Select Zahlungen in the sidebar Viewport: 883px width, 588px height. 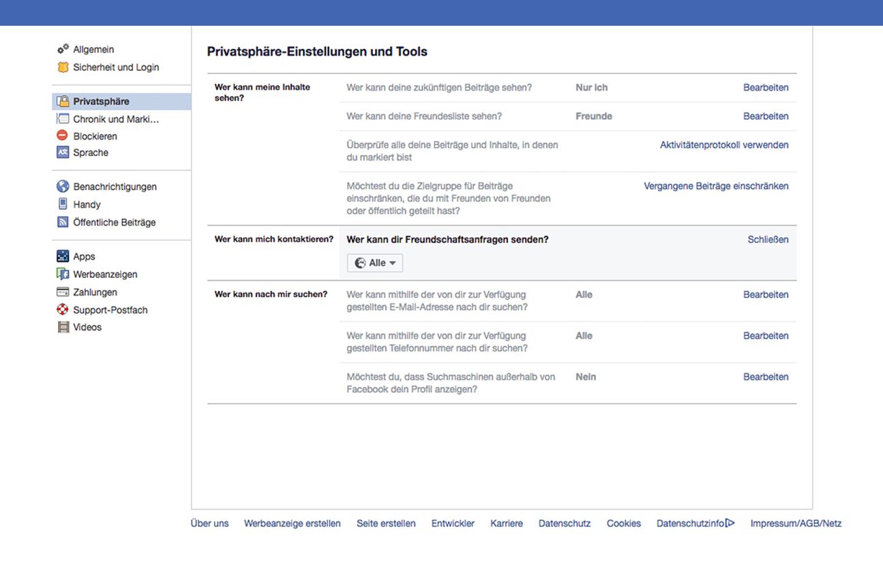[x=95, y=292]
